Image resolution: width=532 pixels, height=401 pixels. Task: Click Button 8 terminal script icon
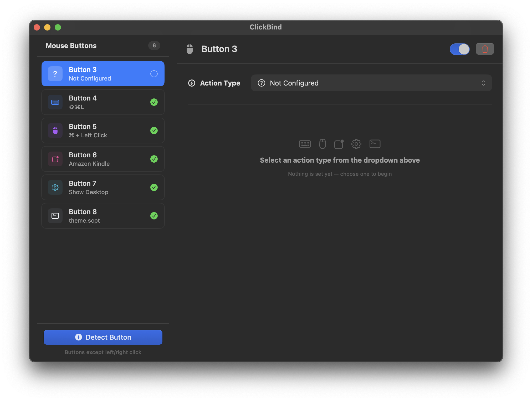[x=55, y=216]
